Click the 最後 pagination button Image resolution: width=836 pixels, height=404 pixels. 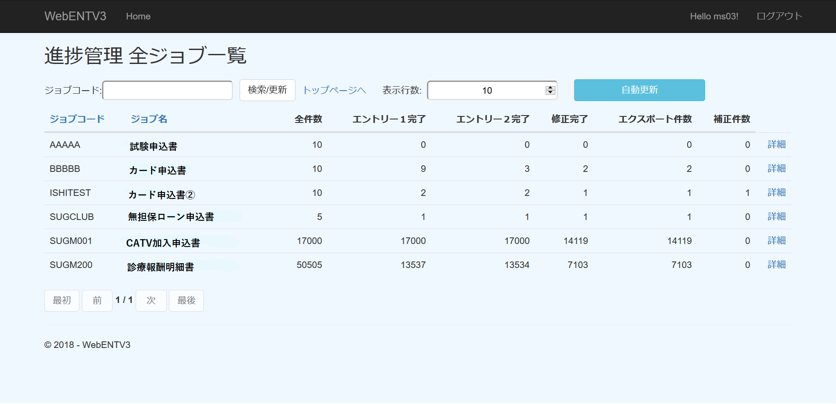(186, 300)
